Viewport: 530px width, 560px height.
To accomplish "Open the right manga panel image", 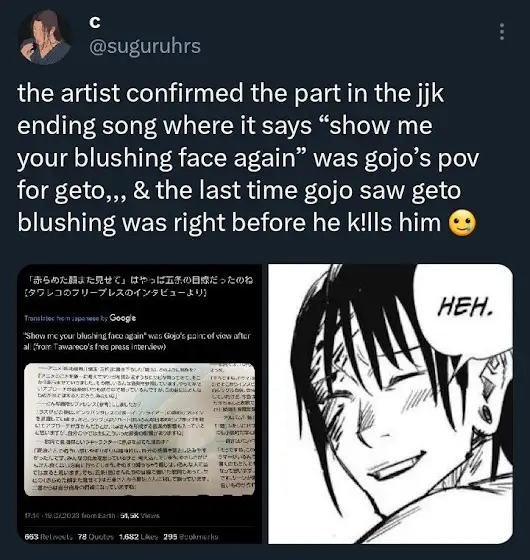I will 390,404.
